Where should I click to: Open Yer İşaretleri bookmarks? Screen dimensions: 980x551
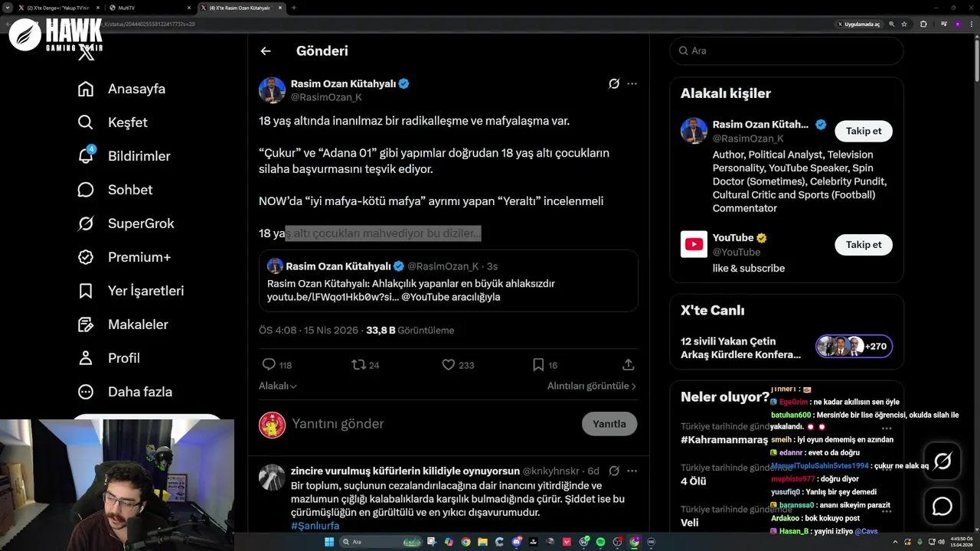point(131,291)
